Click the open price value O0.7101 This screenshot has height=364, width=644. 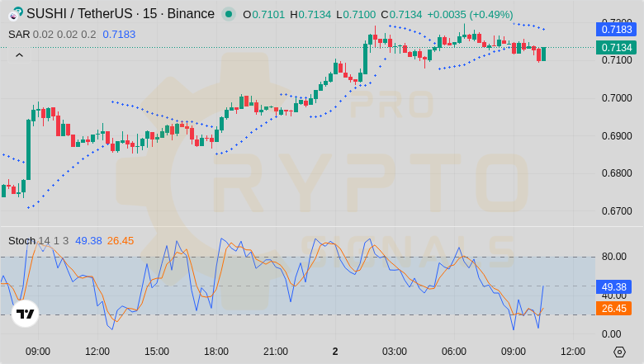(x=263, y=15)
